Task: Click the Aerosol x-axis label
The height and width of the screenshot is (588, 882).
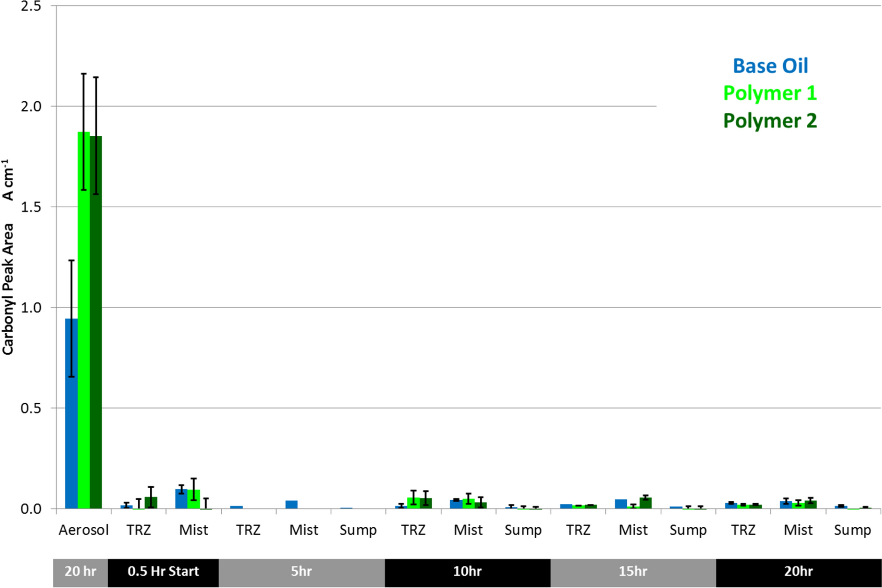Action: 84,530
